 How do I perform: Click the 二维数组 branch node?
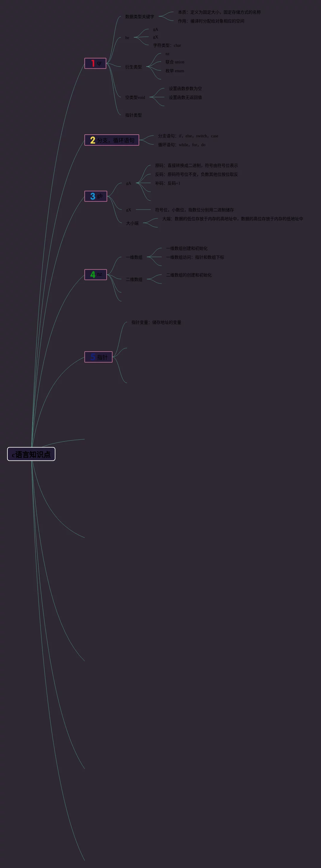coord(134,279)
